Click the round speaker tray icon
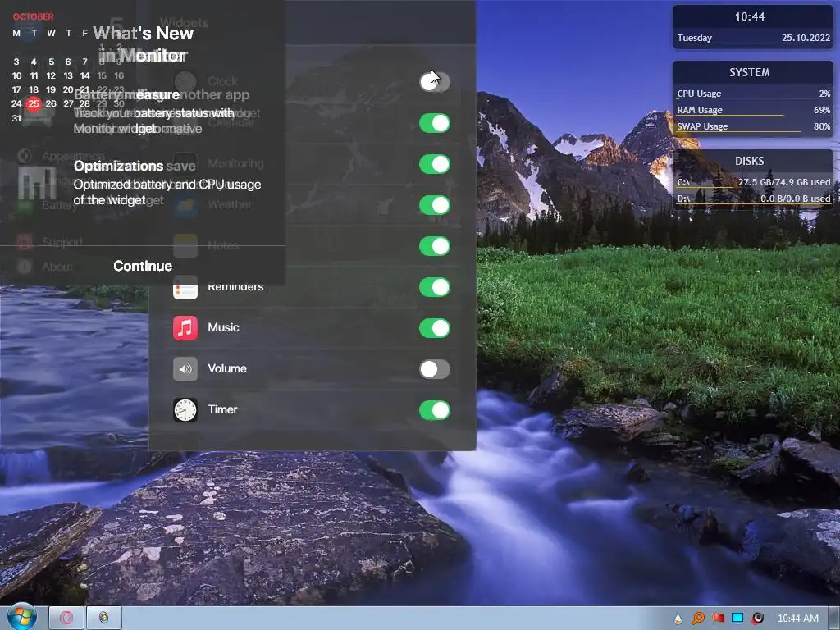 point(757,619)
